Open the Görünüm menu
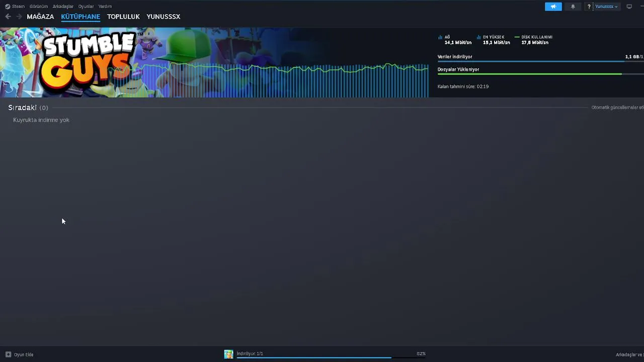This screenshot has height=362, width=644. point(39,7)
